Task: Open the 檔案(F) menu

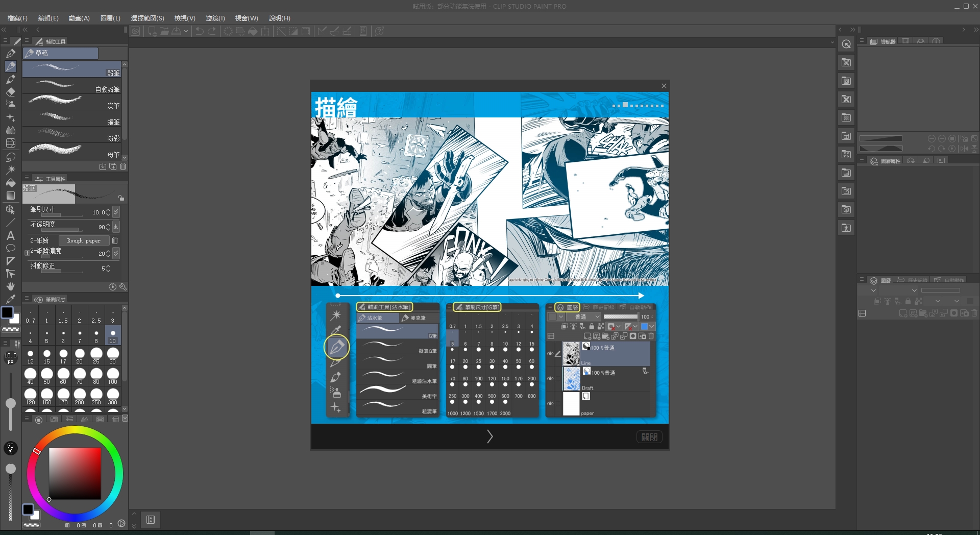Action: tap(17, 18)
